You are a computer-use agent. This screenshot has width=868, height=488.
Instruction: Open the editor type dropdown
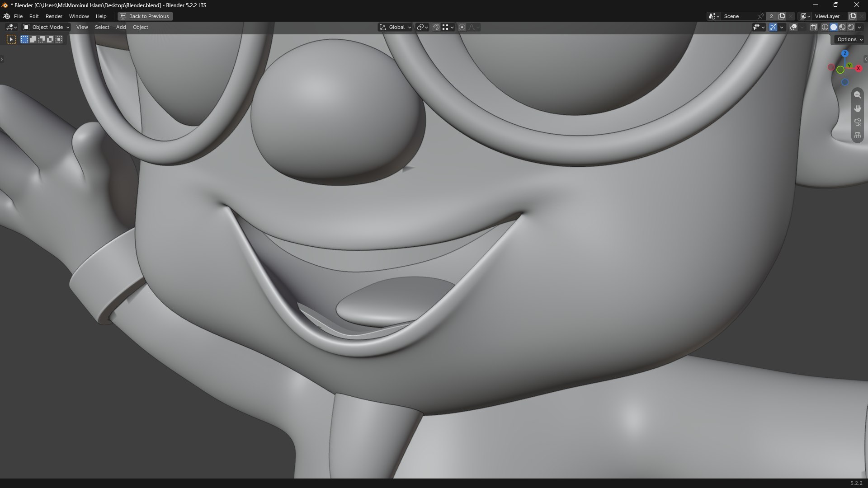click(11, 27)
